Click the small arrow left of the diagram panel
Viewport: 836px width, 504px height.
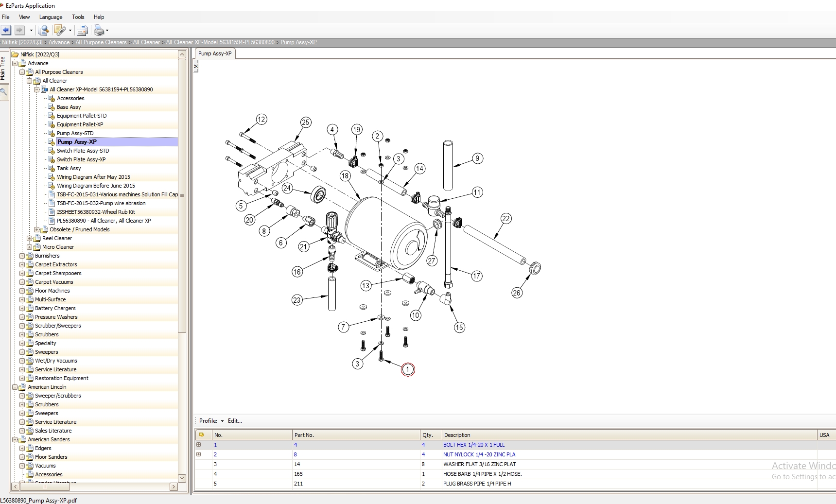point(195,67)
